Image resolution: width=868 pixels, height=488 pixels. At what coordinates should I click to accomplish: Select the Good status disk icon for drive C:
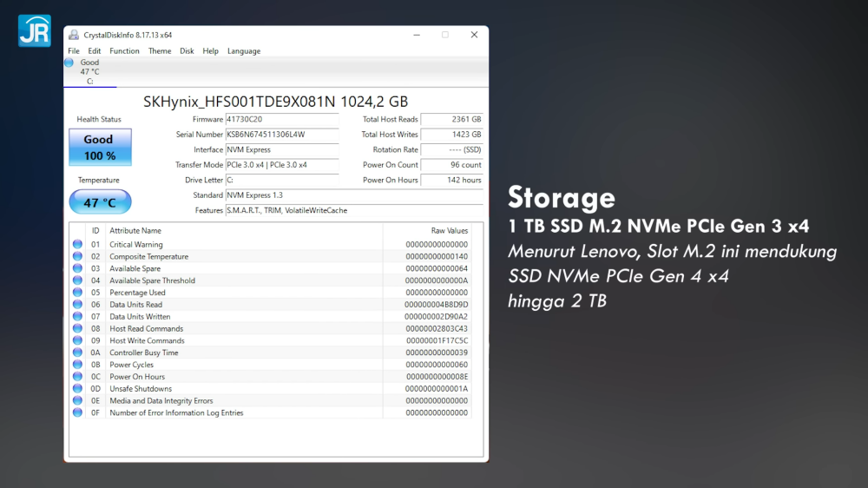(x=69, y=63)
